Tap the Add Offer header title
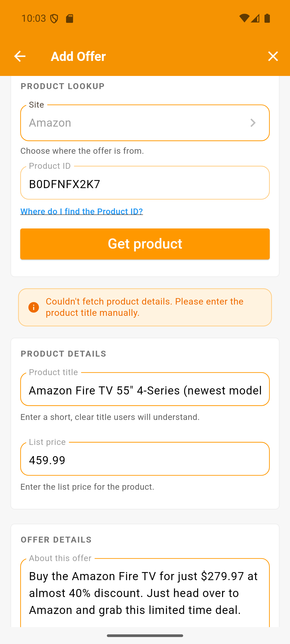Viewport: 290px width, 644px height. pos(78,56)
